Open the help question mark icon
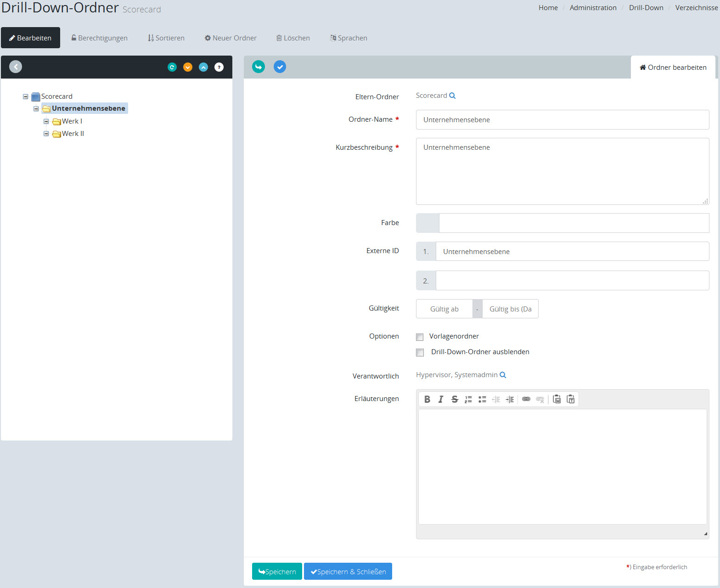This screenshot has width=720, height=588. coord(219,67)
